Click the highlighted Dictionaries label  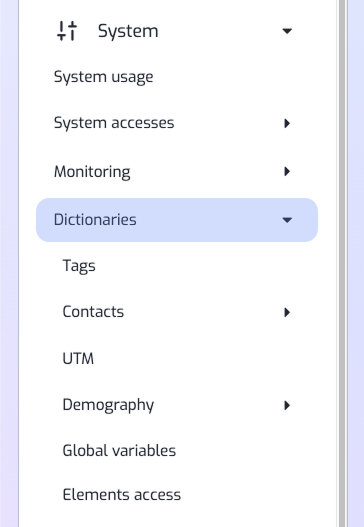click(x=95, y=220)
